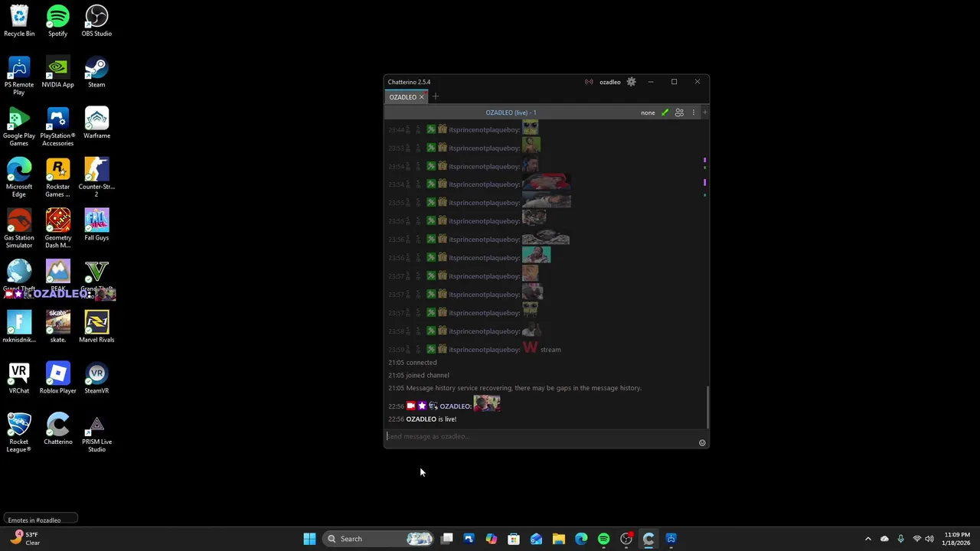Screen dimensions: 980x551
Task: Click the green moderation sword icon
Action: point(665,112)
